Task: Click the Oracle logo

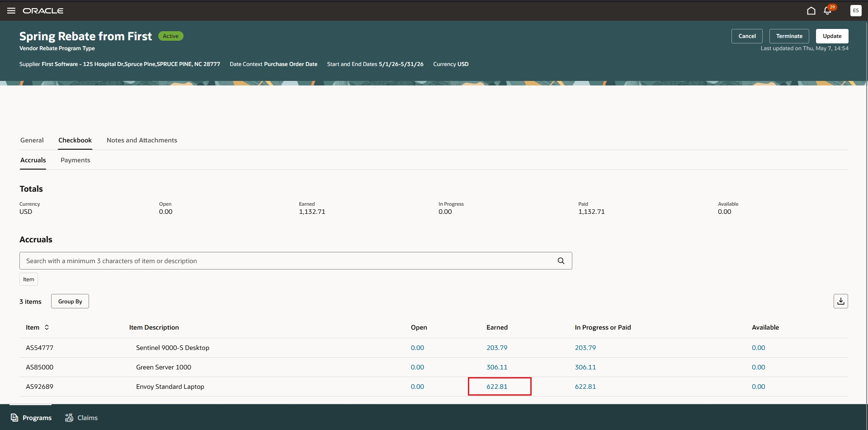Action: click(43, 11)
